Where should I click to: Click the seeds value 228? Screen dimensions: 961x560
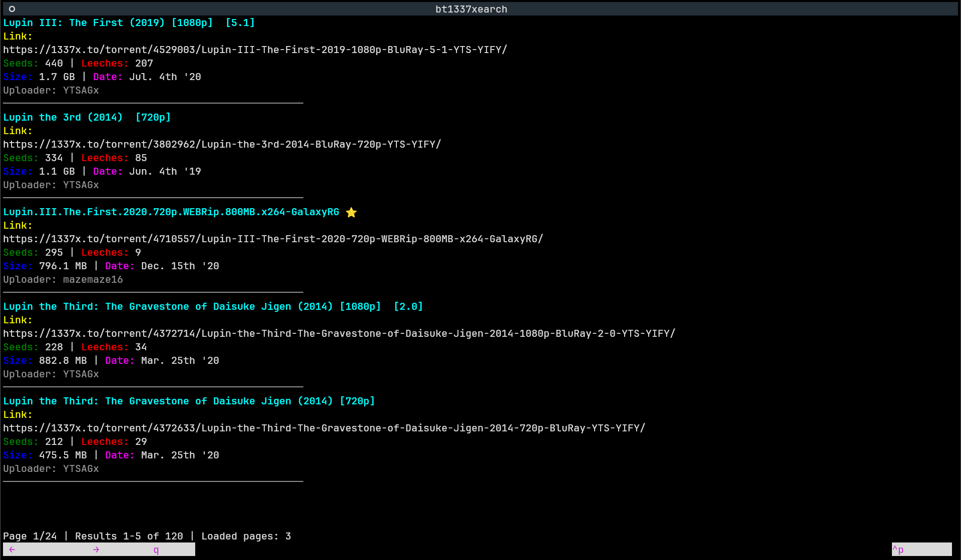point(54,347)
